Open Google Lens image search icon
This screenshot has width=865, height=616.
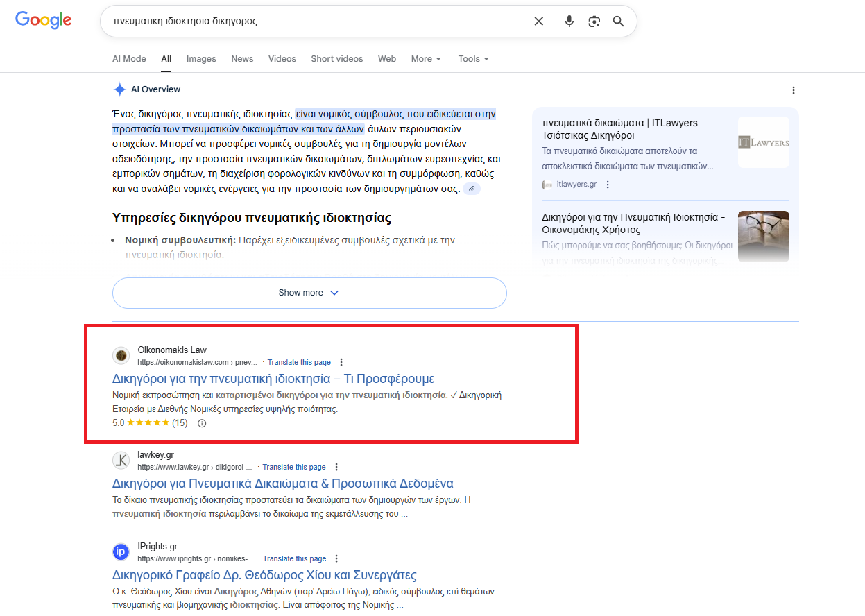pyautogui.click(x=594, y=22)
